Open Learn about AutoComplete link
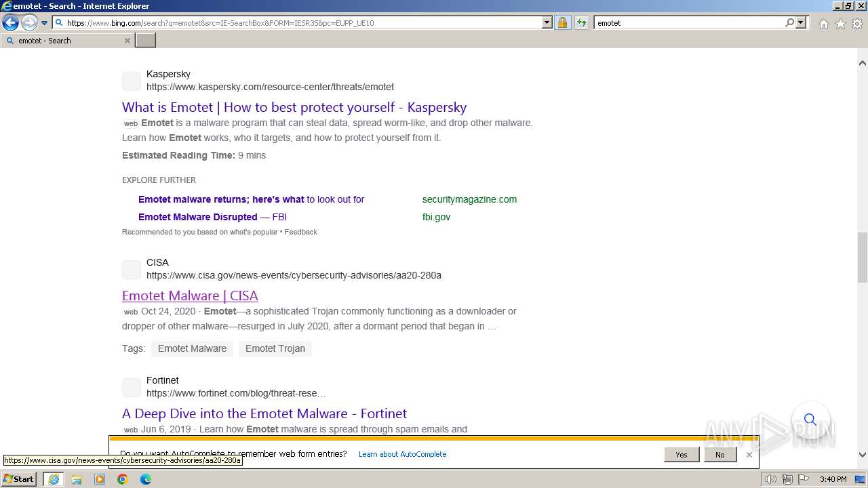868x488 pixels. click(x=402, y=454)
